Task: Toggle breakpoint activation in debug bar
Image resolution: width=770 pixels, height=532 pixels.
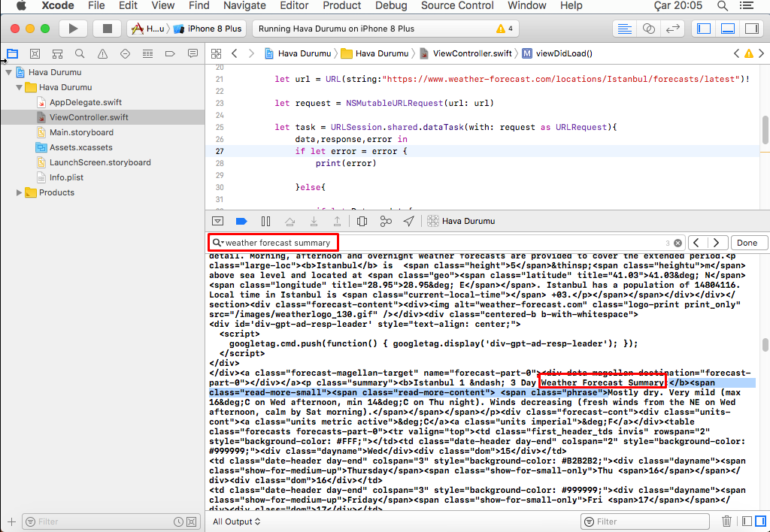Action: [240, 220]
